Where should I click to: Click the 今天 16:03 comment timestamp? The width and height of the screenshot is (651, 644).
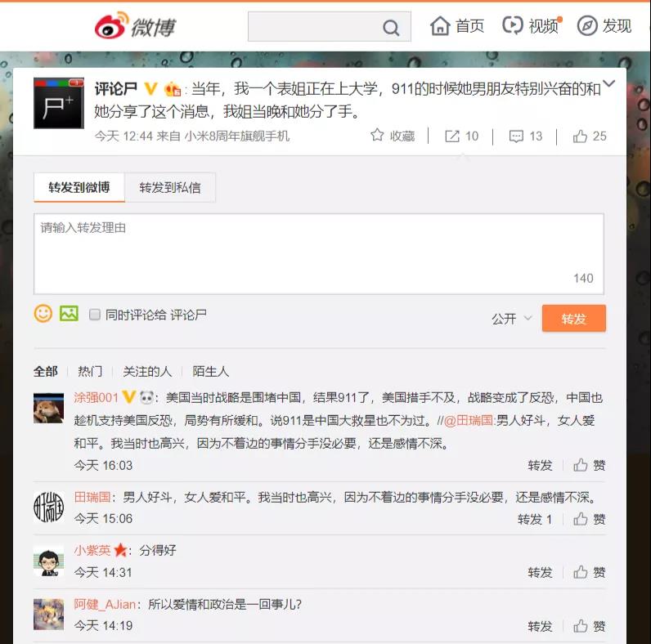tap(103, 466)
